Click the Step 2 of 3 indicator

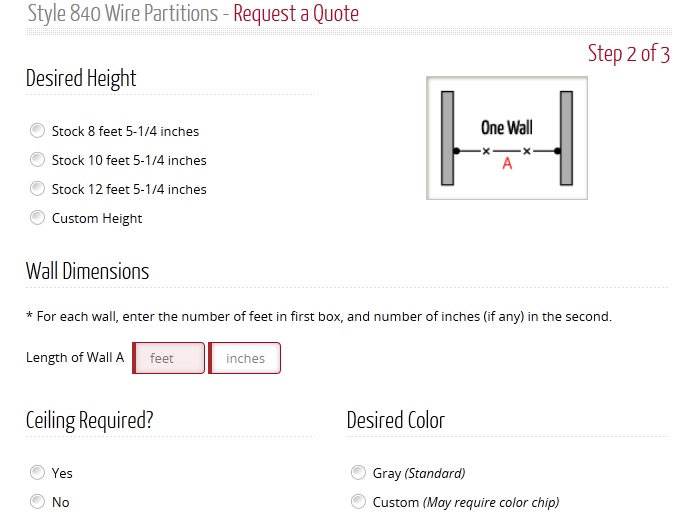pyautogui.click(x=629, y=54)
